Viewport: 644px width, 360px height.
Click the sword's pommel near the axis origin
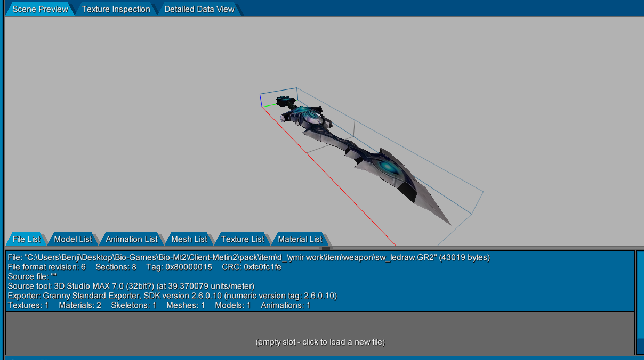click(x=285, y=101)
